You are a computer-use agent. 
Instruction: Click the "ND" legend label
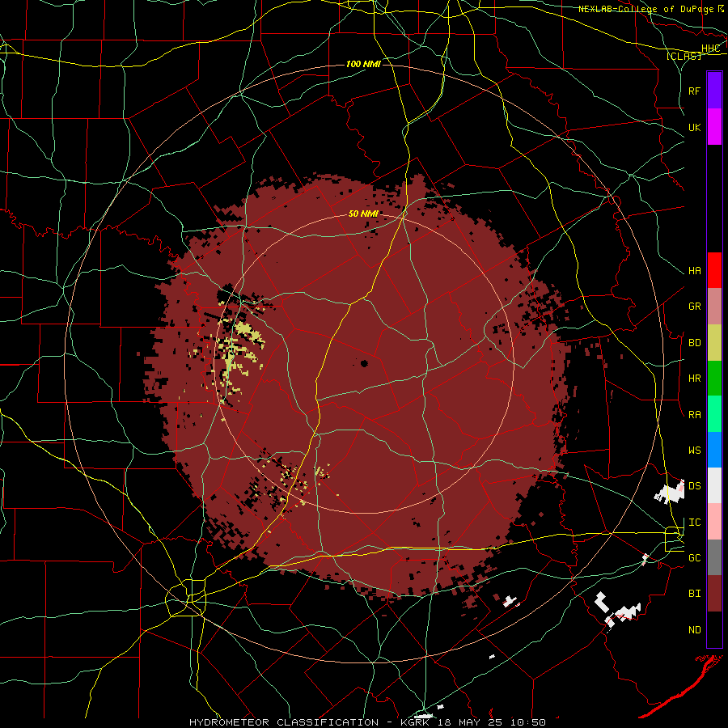pyautogui.click(x=695, y=630)
